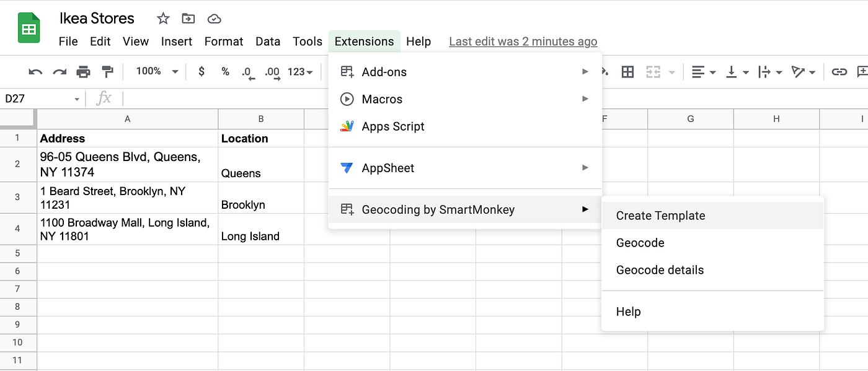Image resolution: width=868 pixels, height=371 pixels.
Task: Star the Ikea Stores spreadsheet
Action: [162, 19]
